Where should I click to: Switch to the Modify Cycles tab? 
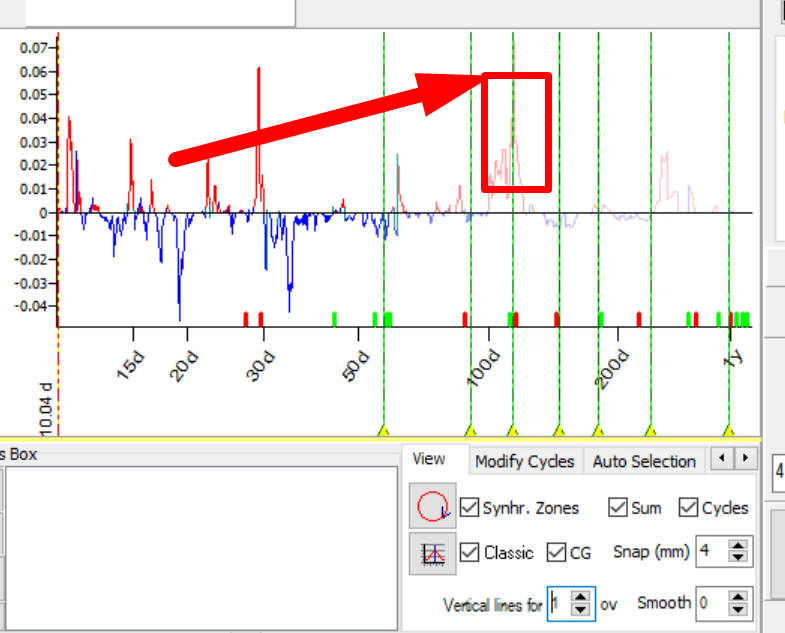[524, 461]
